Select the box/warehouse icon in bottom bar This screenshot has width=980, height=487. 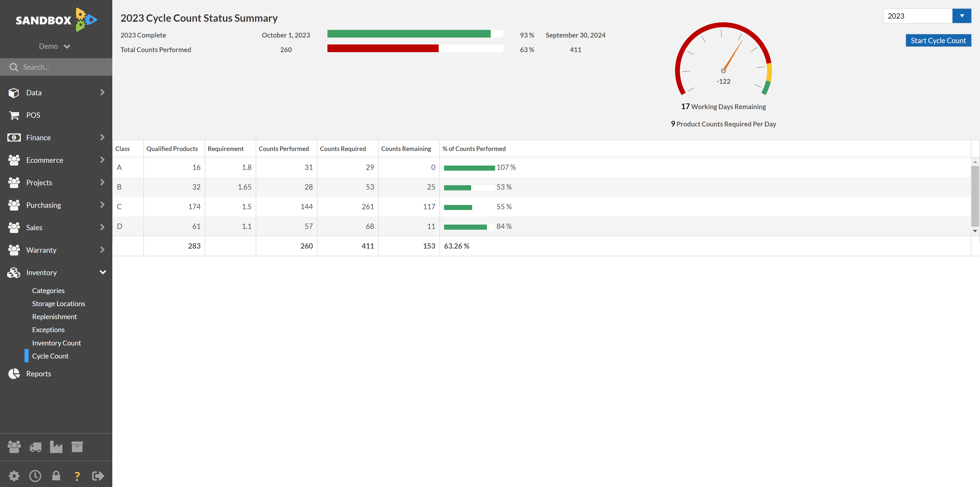click(x=78, y=446)
